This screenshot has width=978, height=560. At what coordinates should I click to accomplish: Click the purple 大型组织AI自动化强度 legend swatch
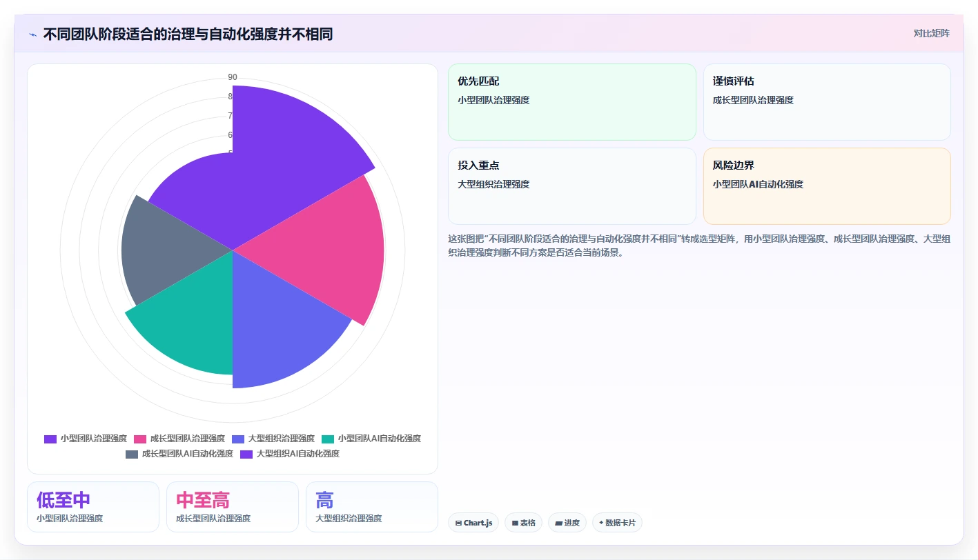[x=246, y=454]
